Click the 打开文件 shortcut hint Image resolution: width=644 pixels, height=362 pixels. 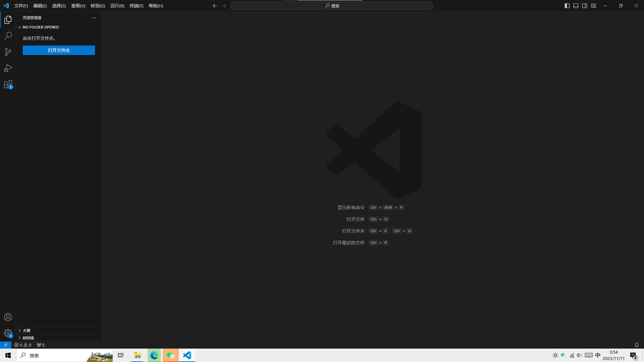(355, 219)
